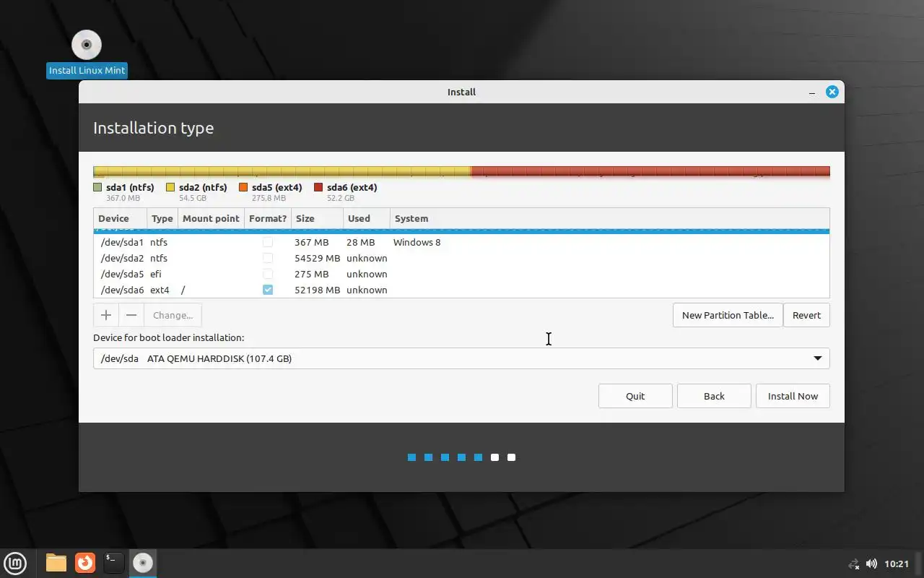Open the Linux Mint start menu
This screenshot has width=924, height=578.
(x=16, y=563)
